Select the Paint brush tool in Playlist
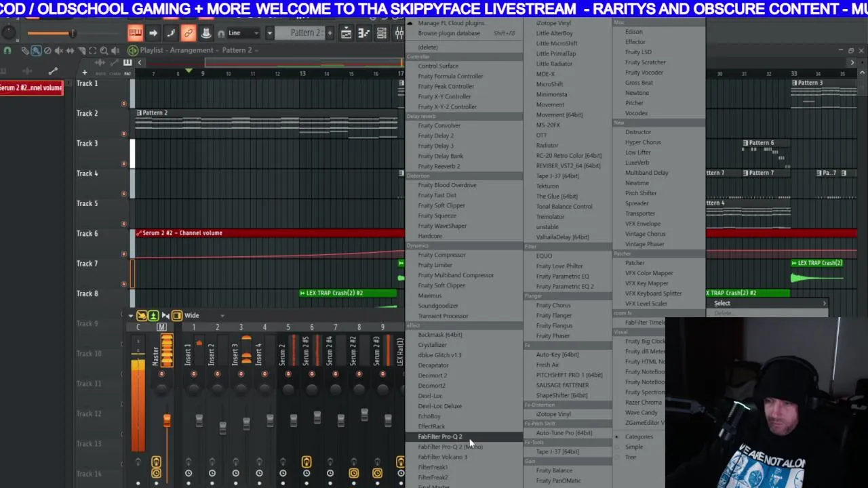 [x=36, y=50]
